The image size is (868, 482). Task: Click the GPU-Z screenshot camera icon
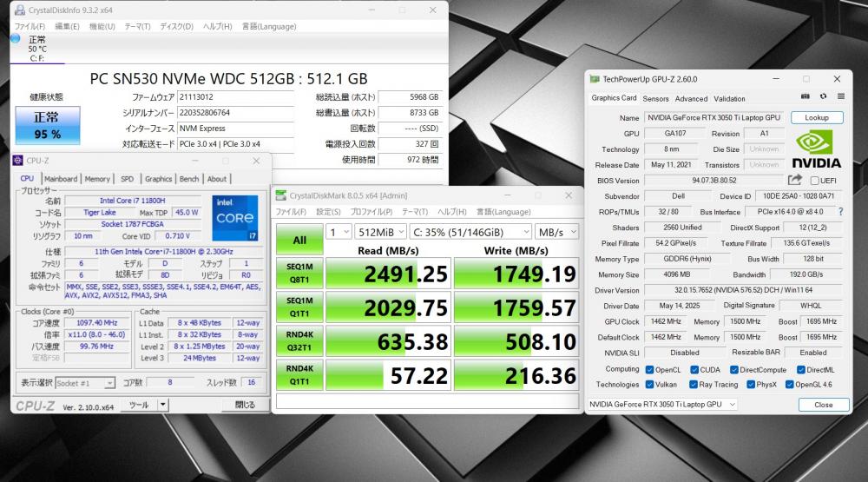tap(806, 96)
